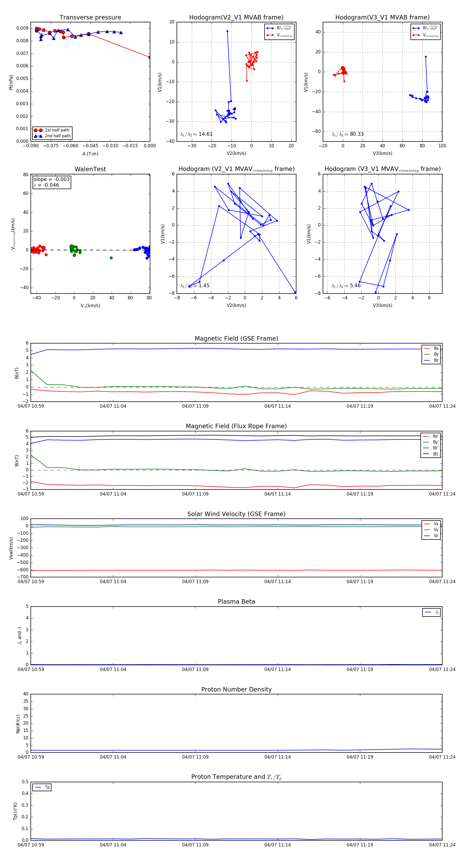Viewport: 473px width, 868px height.
Task: Click the 'Magnetic Field (Flux Rope Frame)' title
Action: tap(236, 426)
